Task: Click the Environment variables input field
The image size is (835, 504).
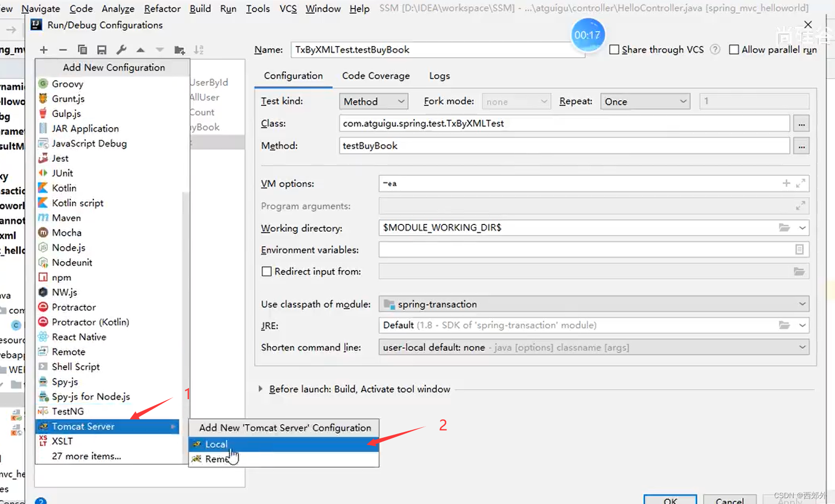Action: pyautogui.click(x=594, y=249)
